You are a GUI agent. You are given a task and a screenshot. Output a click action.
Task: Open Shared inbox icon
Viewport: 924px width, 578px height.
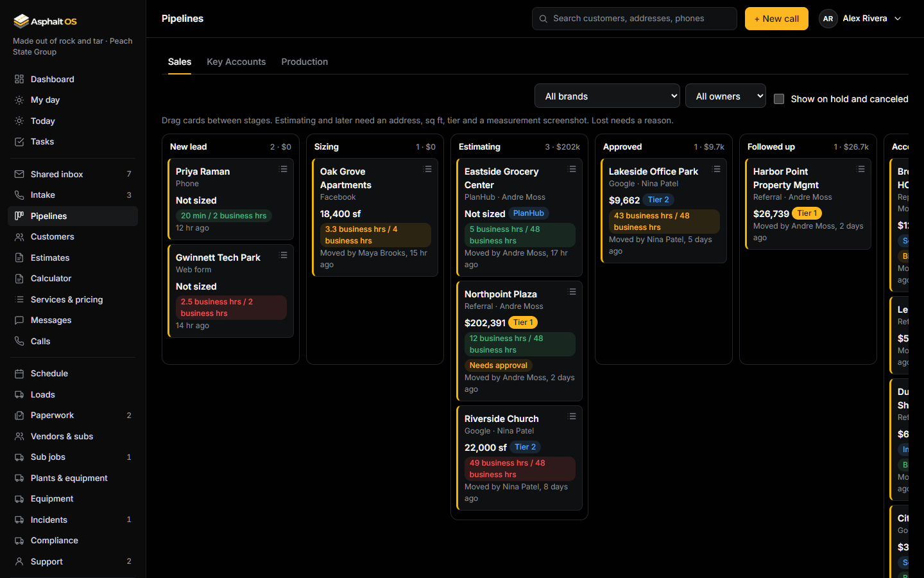[19, 174]
